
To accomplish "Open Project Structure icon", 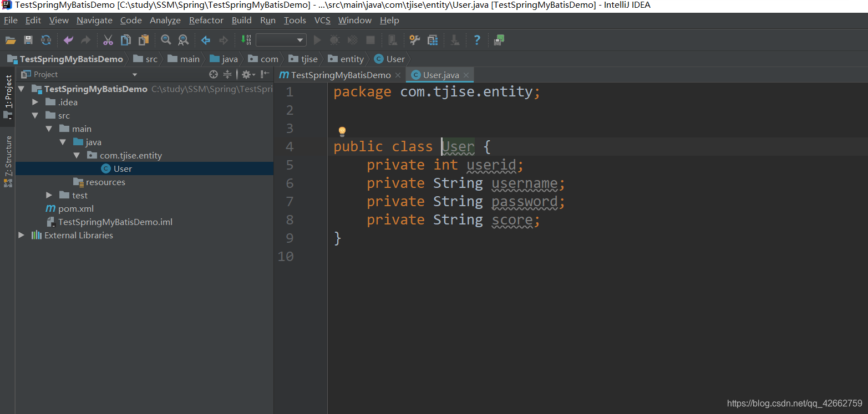I will (432, 40).
